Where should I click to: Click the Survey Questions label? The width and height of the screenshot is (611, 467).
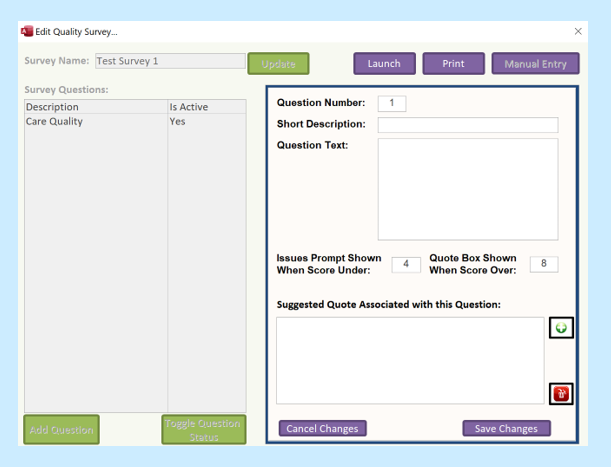67,90
